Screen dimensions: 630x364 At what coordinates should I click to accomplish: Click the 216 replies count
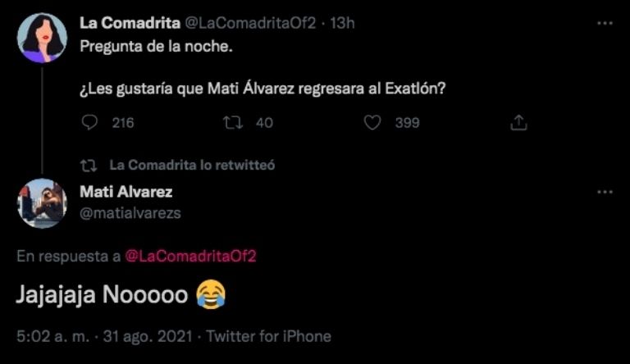point(122,122)
